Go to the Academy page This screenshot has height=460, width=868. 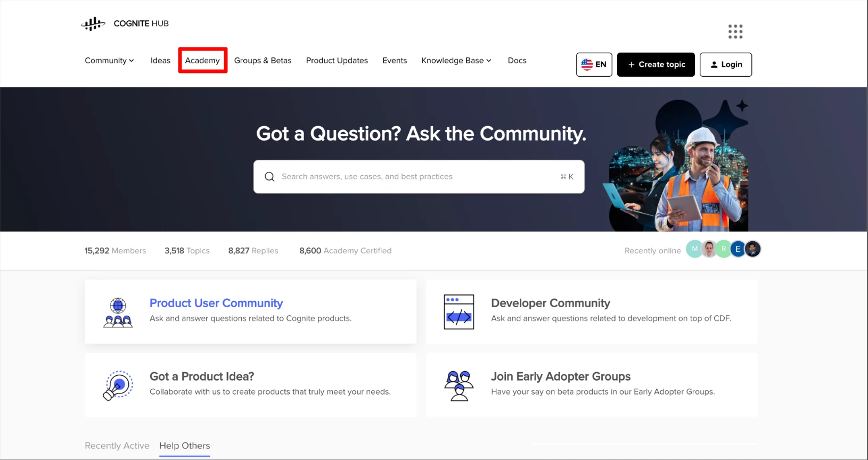[x=202, y=61]
